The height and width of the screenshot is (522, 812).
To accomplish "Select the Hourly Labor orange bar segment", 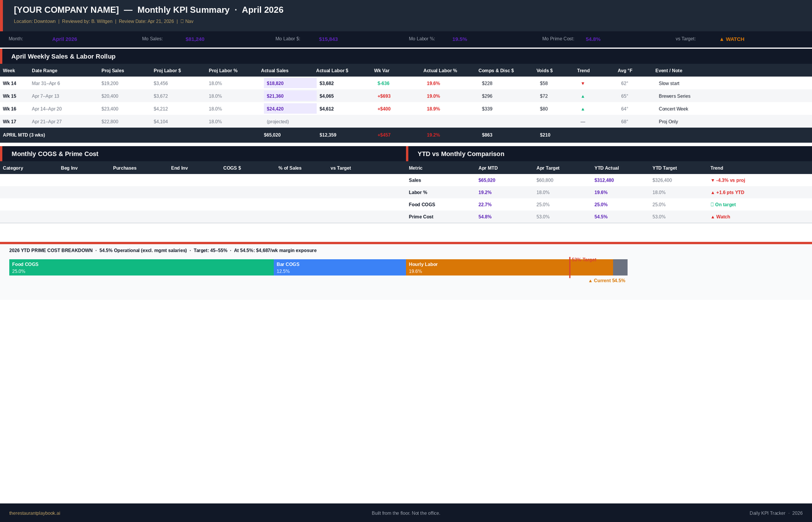I will (x=509, y=267).
